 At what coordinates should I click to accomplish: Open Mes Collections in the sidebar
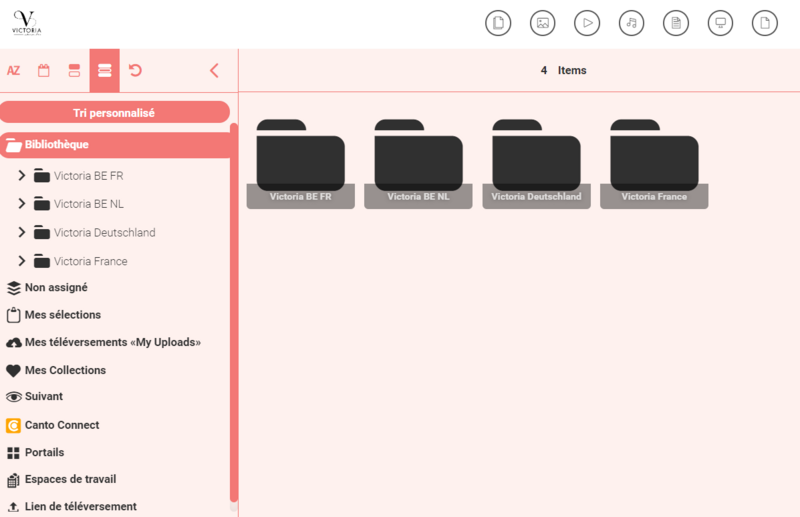(x=64, y=370)
